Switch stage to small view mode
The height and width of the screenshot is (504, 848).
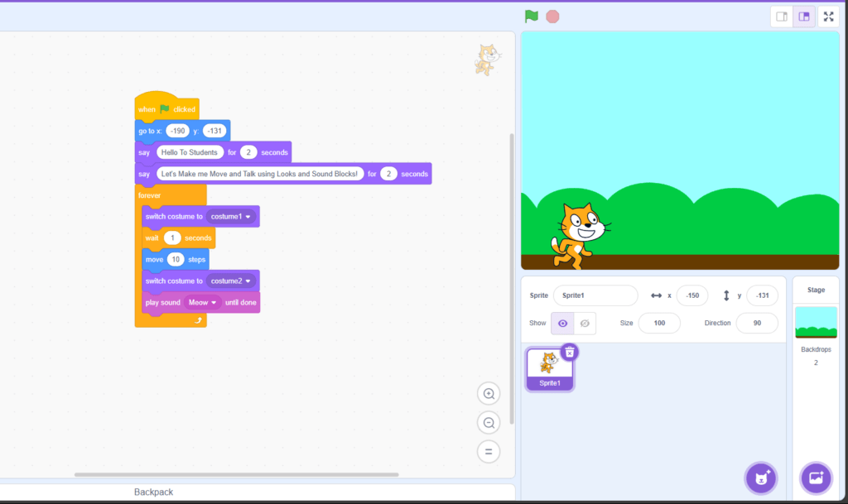(781, 16)
